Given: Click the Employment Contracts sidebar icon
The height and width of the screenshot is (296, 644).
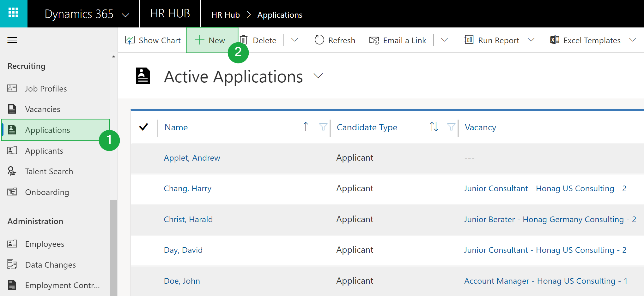Looking at the screenshot, I should point(12,285).
